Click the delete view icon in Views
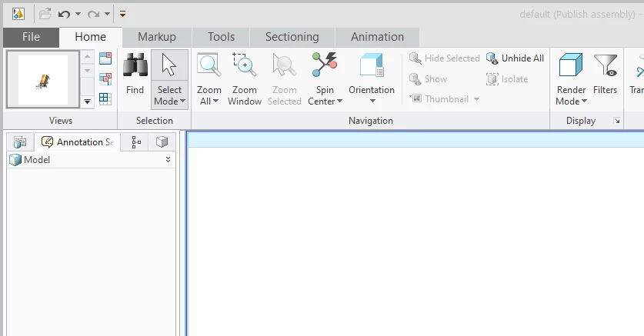 tap(105, 58)
